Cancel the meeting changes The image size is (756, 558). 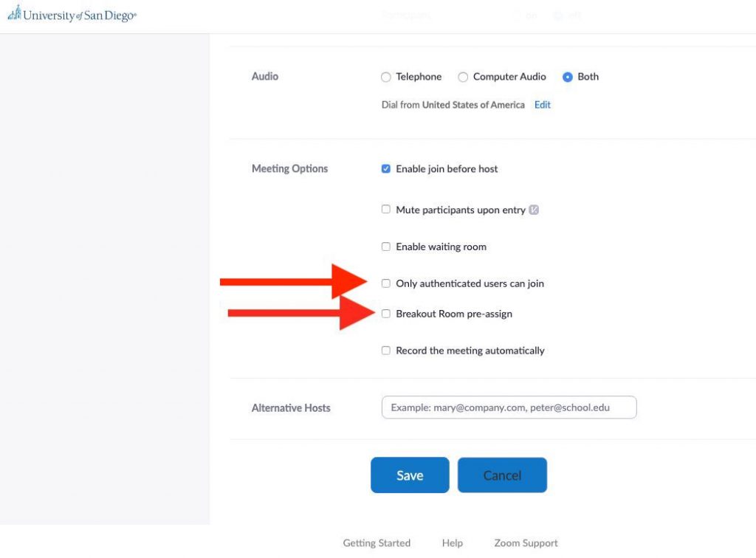[x=502, y=475]
